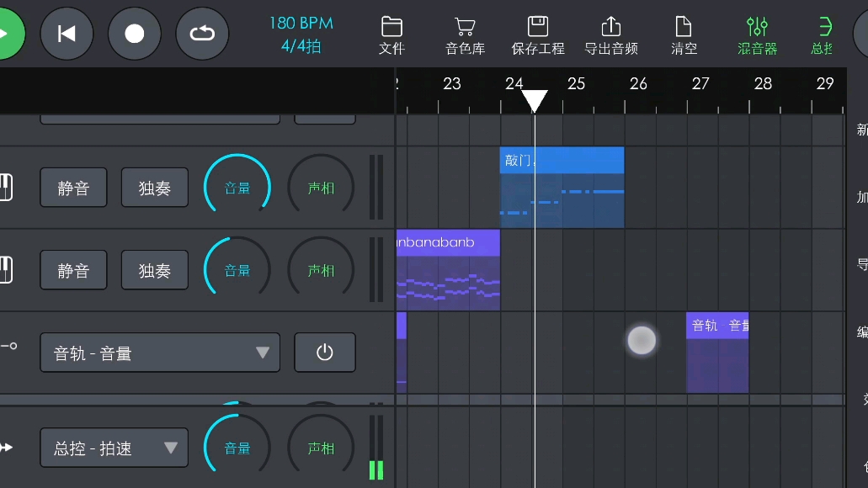Export audio using 导出音频
The image size is (868, 488).
(x=611, y=35)
